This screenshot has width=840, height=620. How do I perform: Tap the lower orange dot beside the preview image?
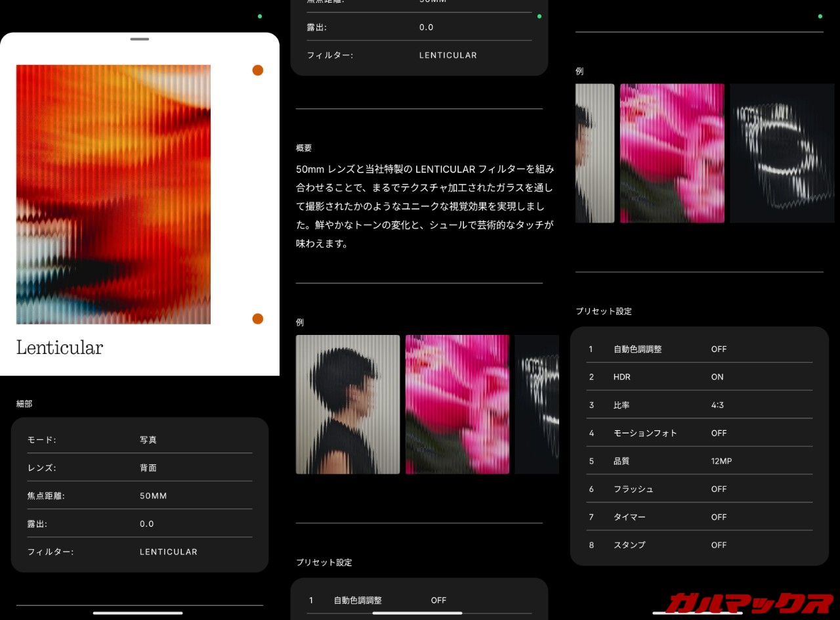point(258,319)
